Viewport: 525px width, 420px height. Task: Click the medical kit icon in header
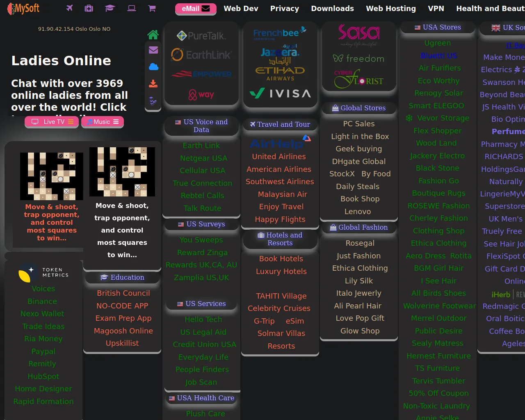click(x=89, y=8)
